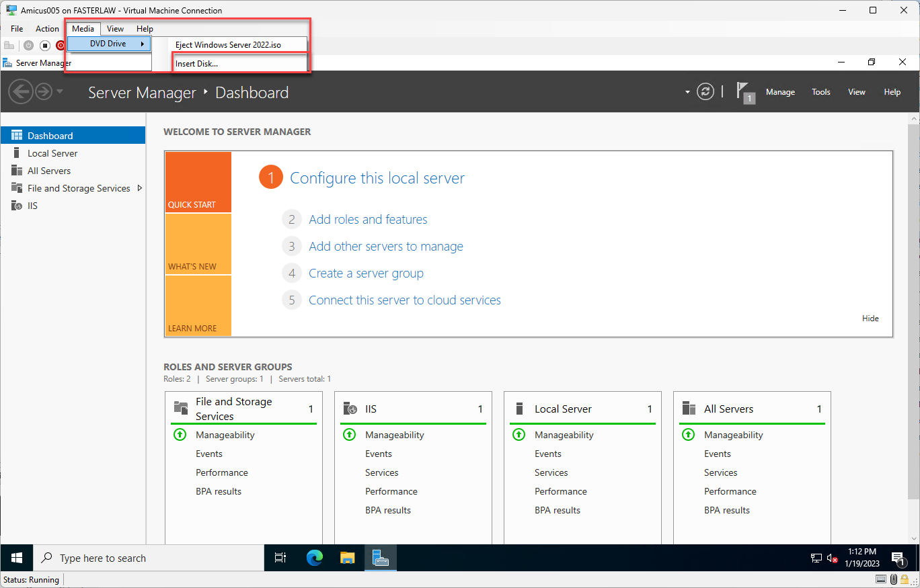Image resolution: width=920 pixels, height=588 pixels.
Task: Refresh the Server Manager dashboard
Action: (x=705, y=92)
